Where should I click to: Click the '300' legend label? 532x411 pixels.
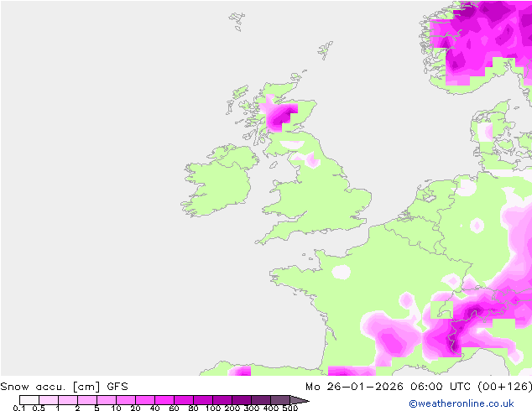point(252,408)
